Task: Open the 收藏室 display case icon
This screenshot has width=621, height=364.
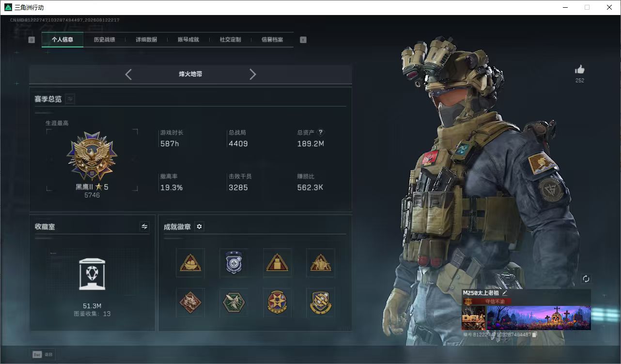Action: pyautogui.click(x=92, y=274)
